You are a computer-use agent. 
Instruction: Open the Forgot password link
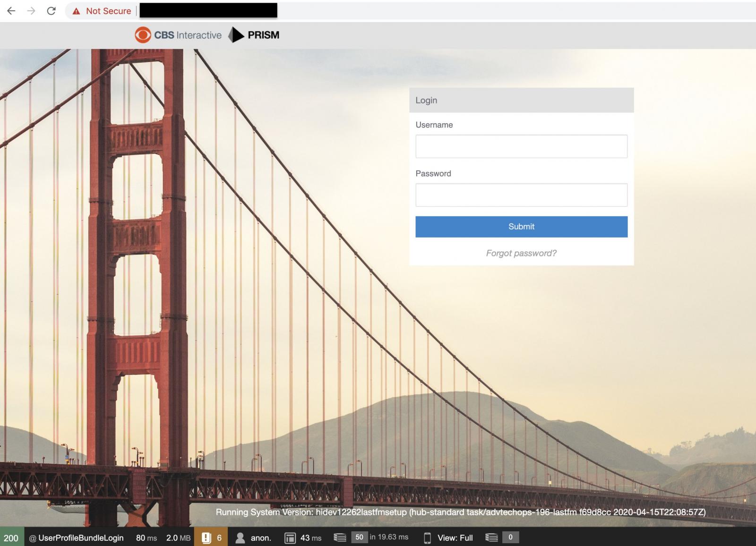click(521, 253)
